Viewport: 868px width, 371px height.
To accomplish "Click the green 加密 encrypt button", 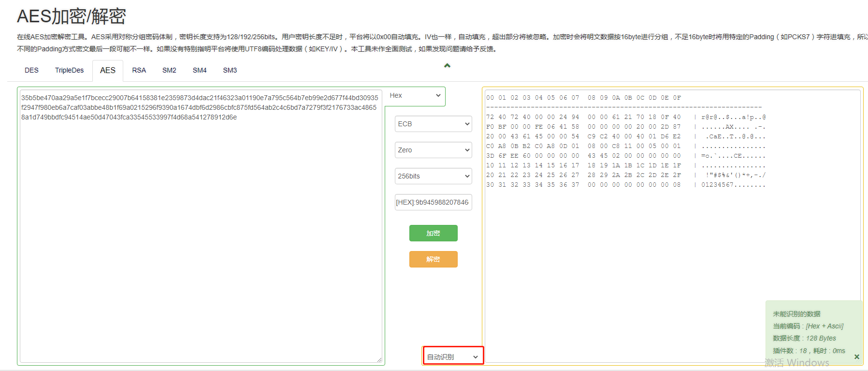I will click(434, 233).
